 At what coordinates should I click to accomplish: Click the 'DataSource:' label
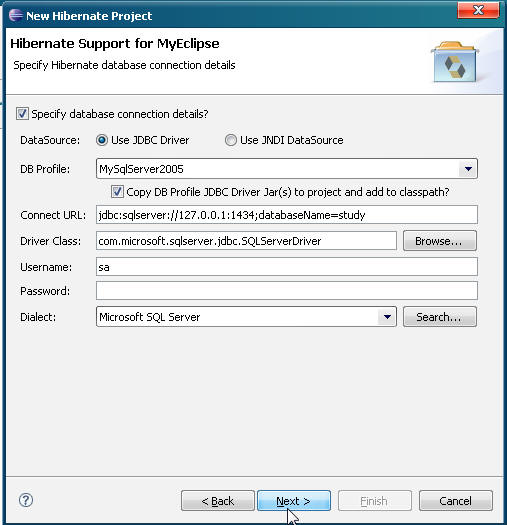(50, 140)
